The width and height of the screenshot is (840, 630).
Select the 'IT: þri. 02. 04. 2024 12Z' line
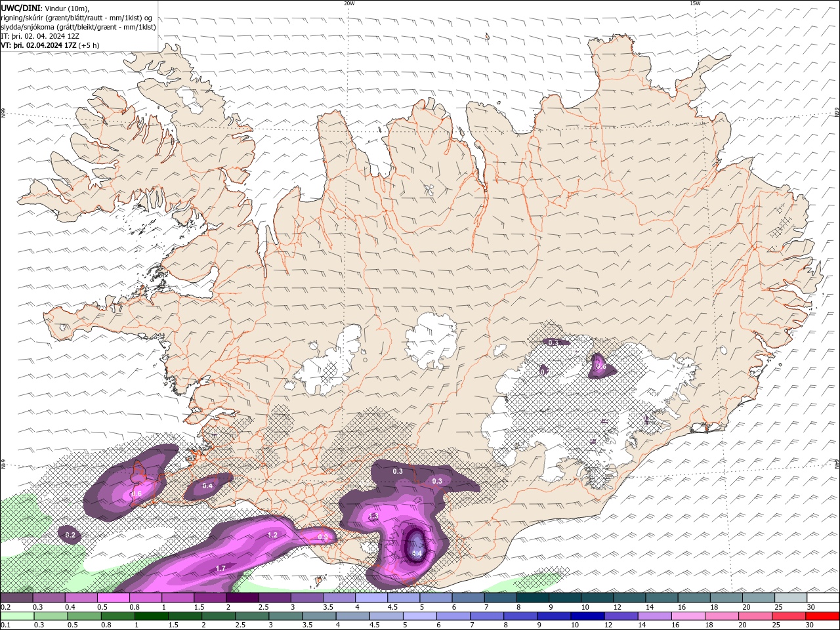[39, 36]
